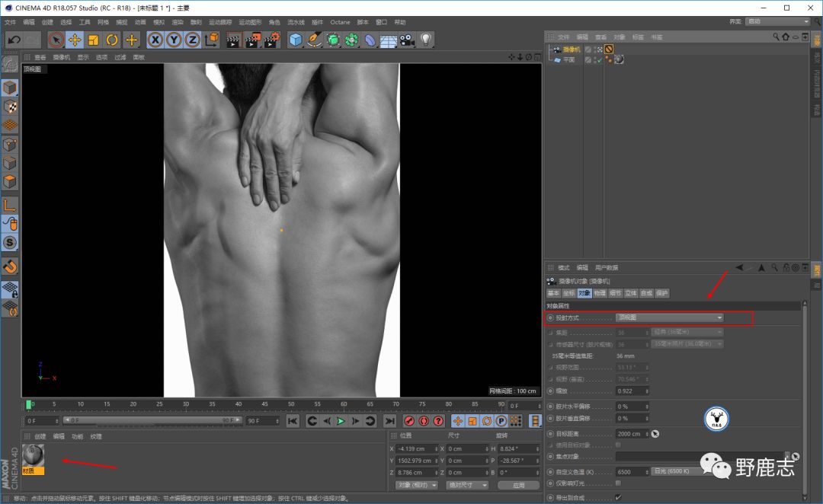Open the 渲染 menu in menu bar
The width and height of the screenshot is (823, 504).
[x=178, y=22]
